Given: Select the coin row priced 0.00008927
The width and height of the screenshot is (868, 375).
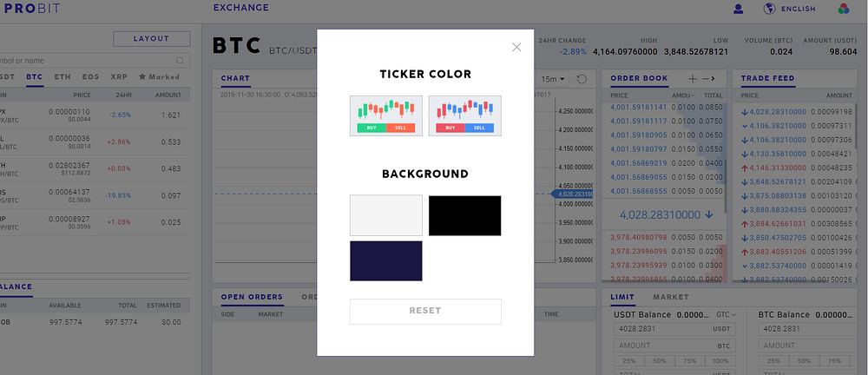Looking at the screenshot, I should (x=95, y=222).
